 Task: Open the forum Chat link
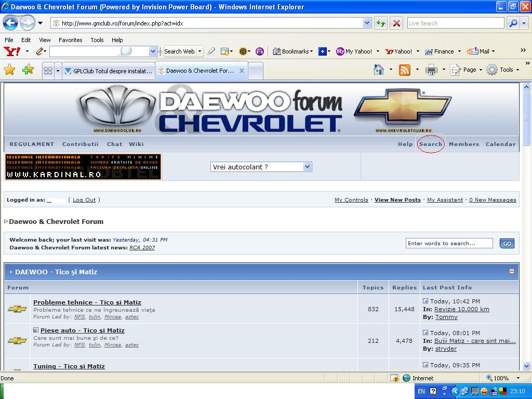pos(115,144)
